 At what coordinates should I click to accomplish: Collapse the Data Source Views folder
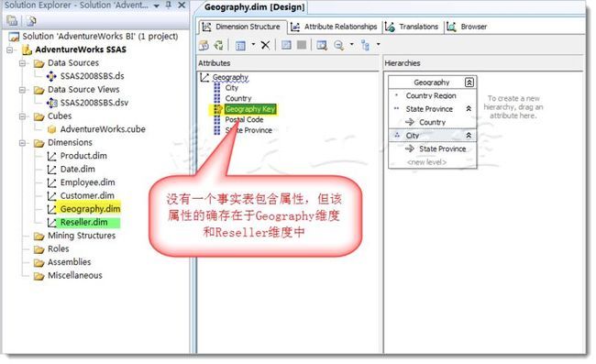point(22,90)
